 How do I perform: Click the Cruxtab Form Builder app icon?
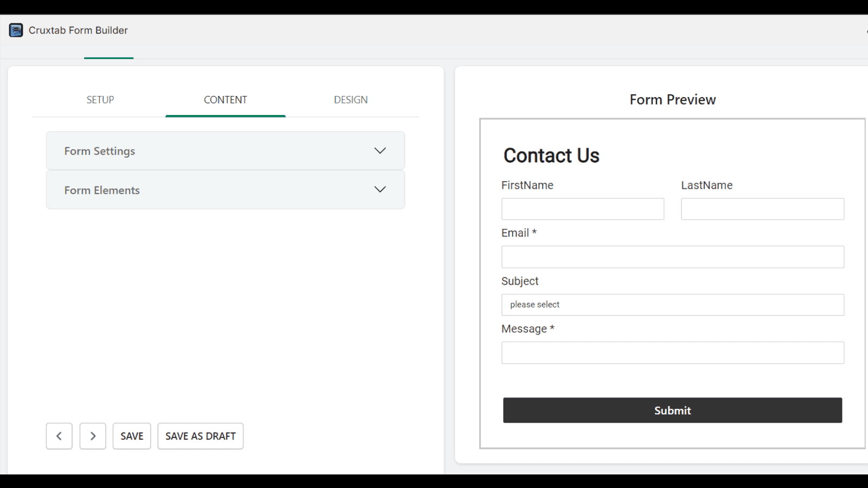pyautogui.click(x=16, y=30)
